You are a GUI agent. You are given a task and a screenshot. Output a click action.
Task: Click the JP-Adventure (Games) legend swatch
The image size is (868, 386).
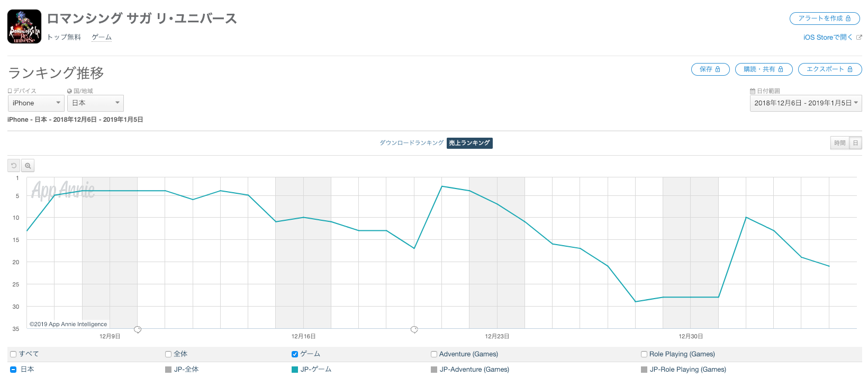[x=434, y=370]
